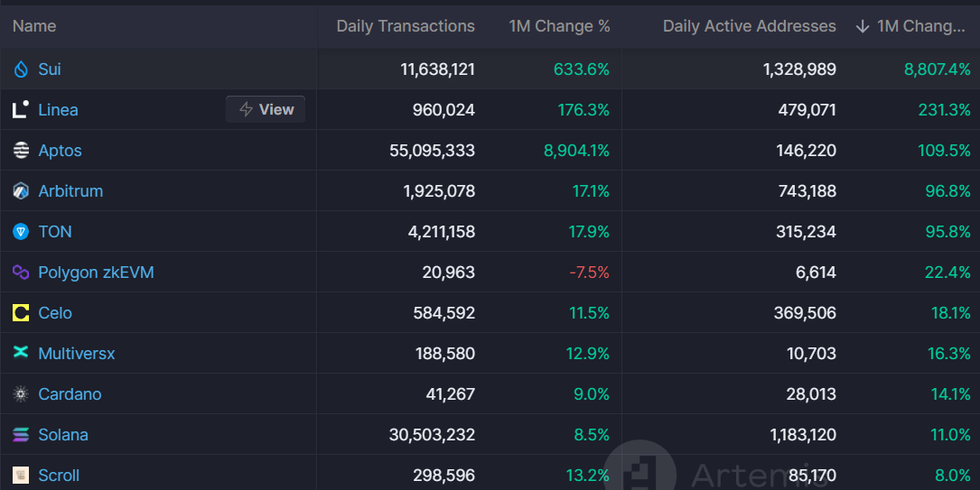Screen dimensions: 980x490
Task: Select Sui active addresses 1,328,989
Action: [x=799, y=69]
